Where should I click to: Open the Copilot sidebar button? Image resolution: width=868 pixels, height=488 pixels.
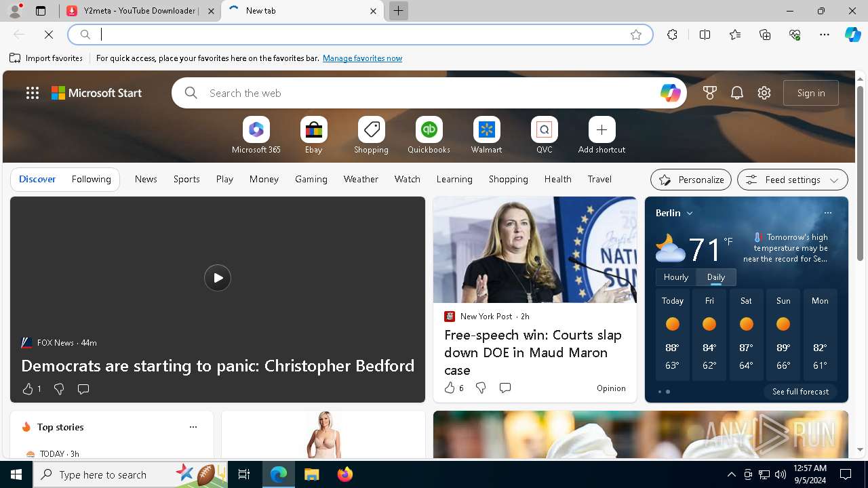852,35
